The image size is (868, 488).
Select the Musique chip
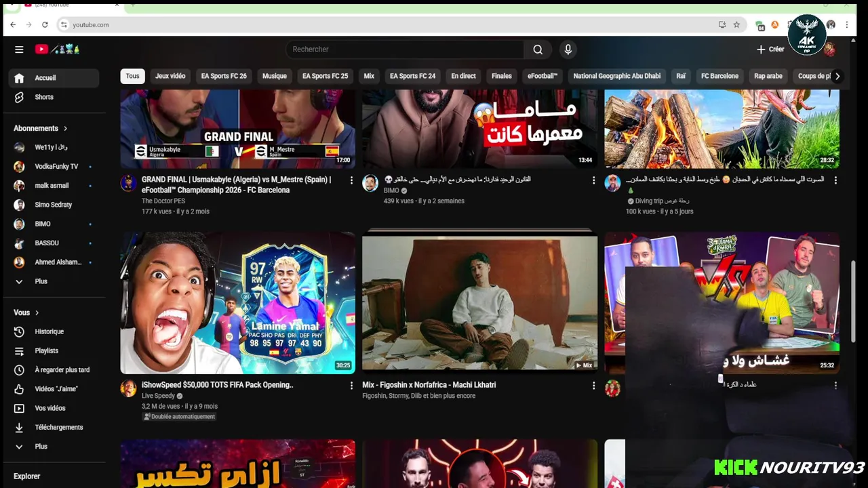click(x=275, y=76)
